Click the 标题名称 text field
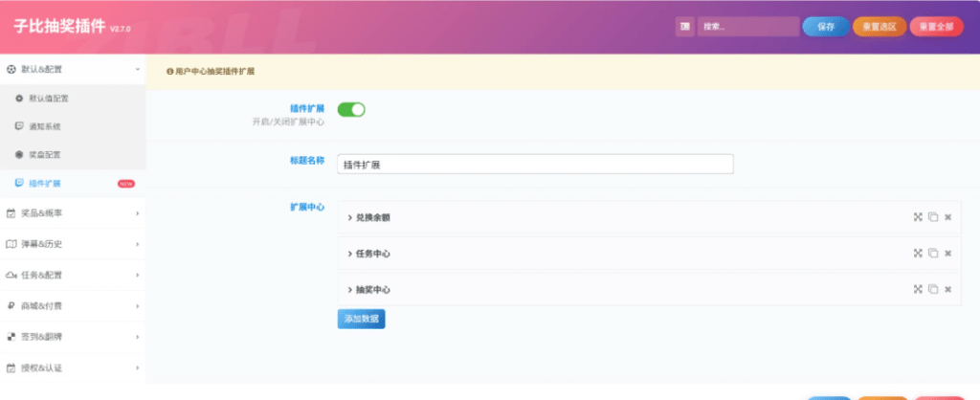The width and height of the screenshot is (980, 400). pyautogui.click(x=535, y=165)
